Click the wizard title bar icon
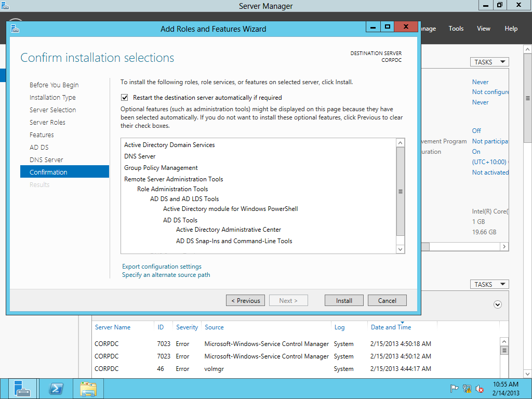This screenshot has width=532, height=399. point(15,29)
